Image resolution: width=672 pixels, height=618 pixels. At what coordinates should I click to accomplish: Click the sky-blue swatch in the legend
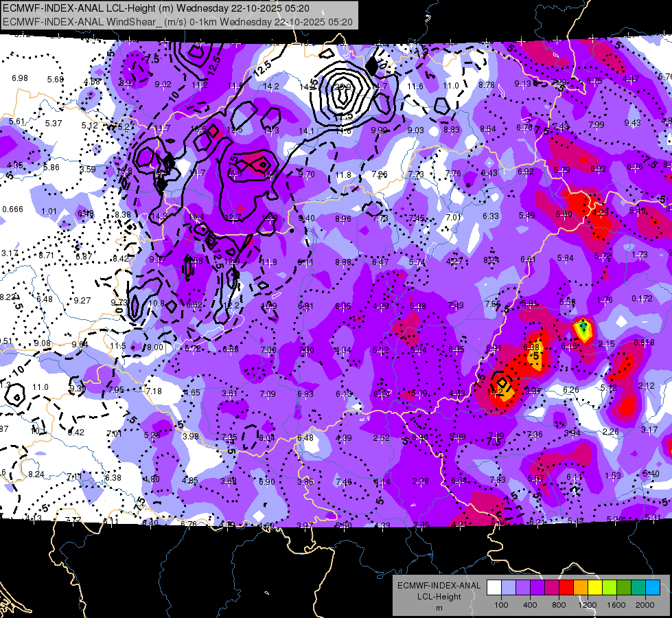pos(653,588)
